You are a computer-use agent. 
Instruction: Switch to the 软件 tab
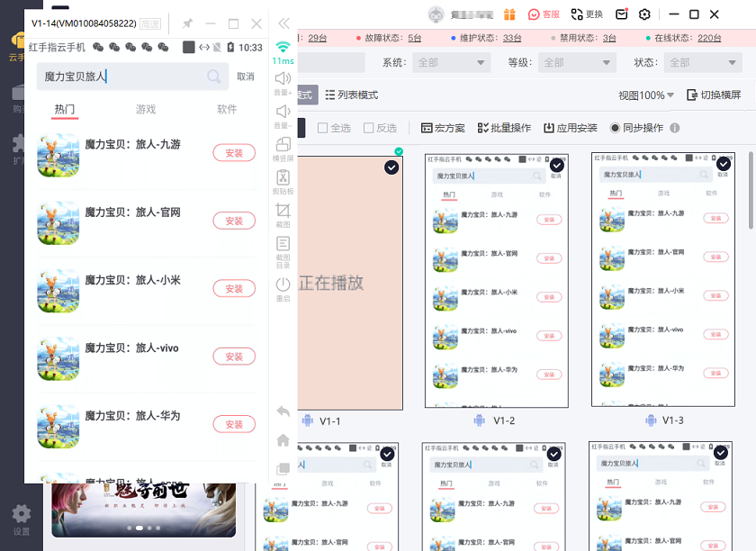click(x=227, y=110)
